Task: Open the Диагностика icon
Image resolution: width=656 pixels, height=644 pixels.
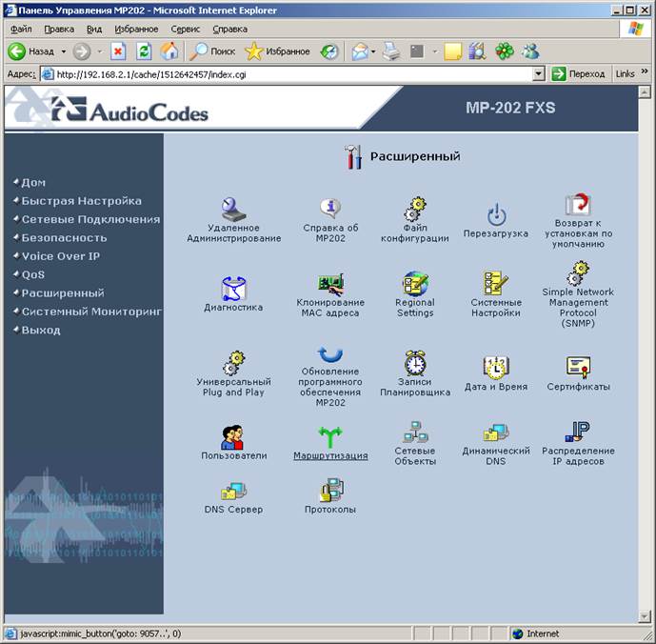Action: click(x=233, y=288)
